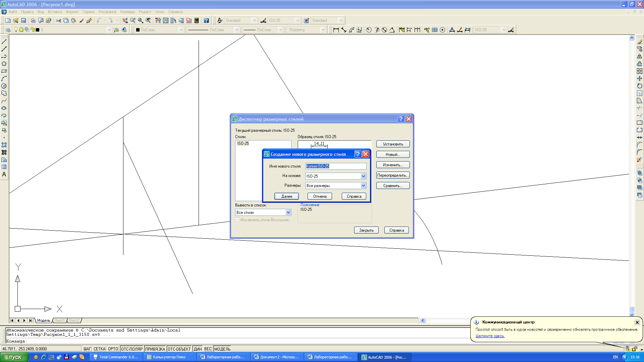This screenshot has height=362, width=644.
Task: Select the Circle draw tool
Action: tap(4, 86)
